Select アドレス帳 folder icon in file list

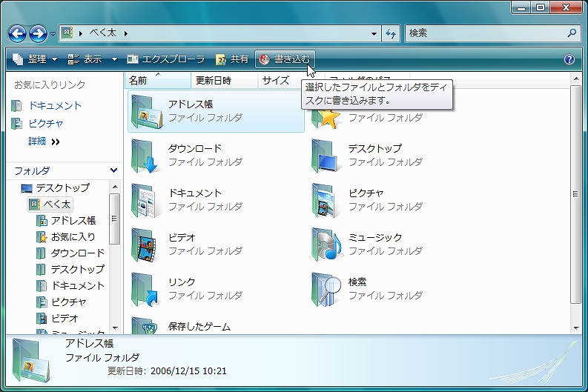tap(146, 111)
